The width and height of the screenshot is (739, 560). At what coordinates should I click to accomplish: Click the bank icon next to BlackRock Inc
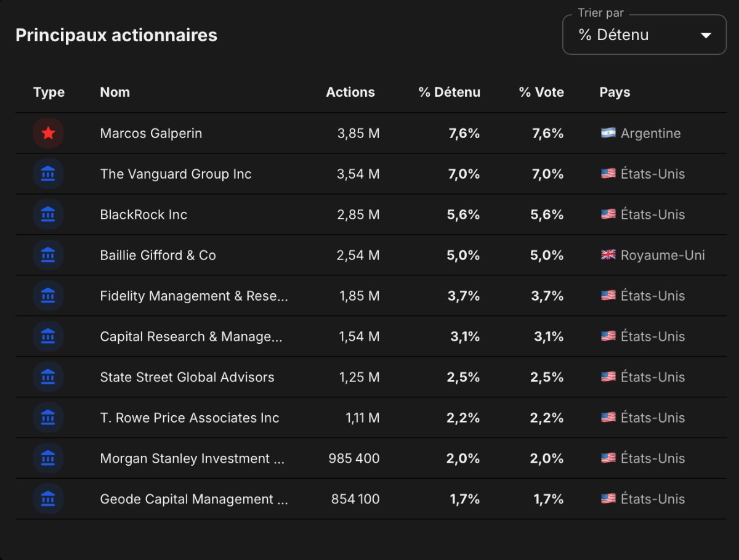pyautogui.click(x=48, y=214)
